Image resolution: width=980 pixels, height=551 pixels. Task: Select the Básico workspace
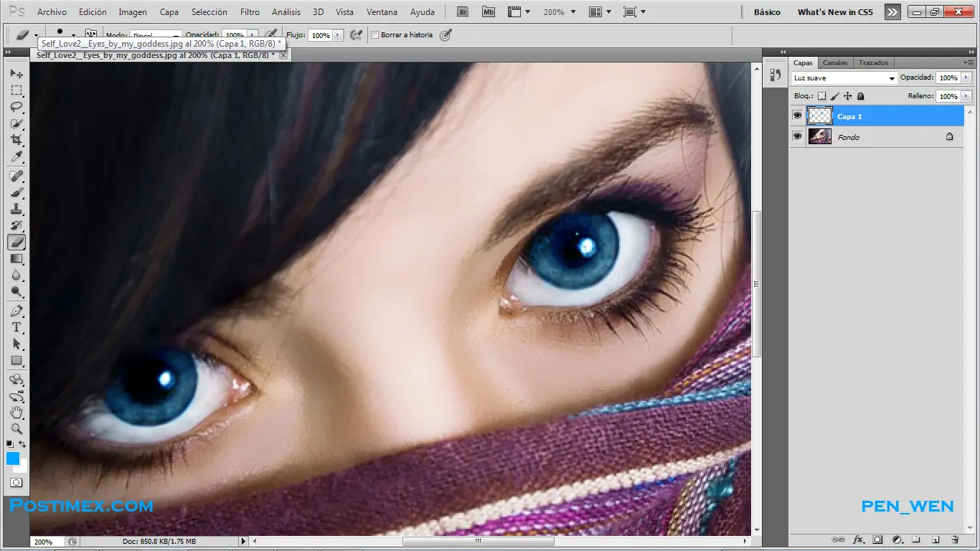767,12
